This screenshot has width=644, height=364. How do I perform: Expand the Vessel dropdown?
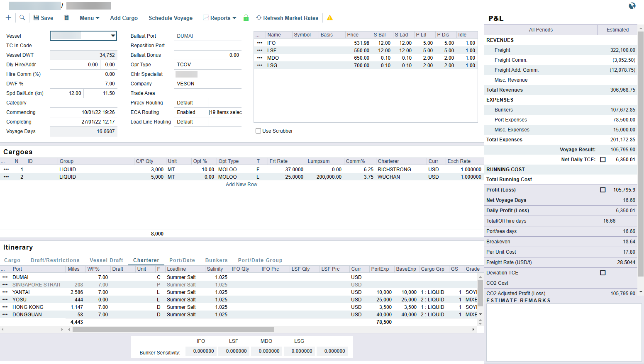coord(113,36)
